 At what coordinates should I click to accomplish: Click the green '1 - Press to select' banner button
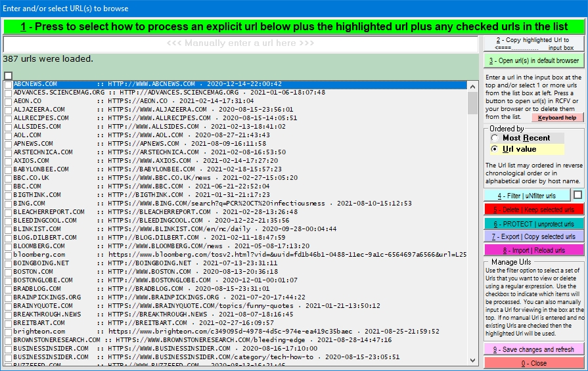(x=294, y=27)
